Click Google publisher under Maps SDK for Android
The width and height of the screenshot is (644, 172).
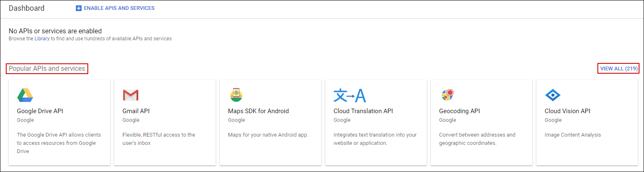(237, 120)
